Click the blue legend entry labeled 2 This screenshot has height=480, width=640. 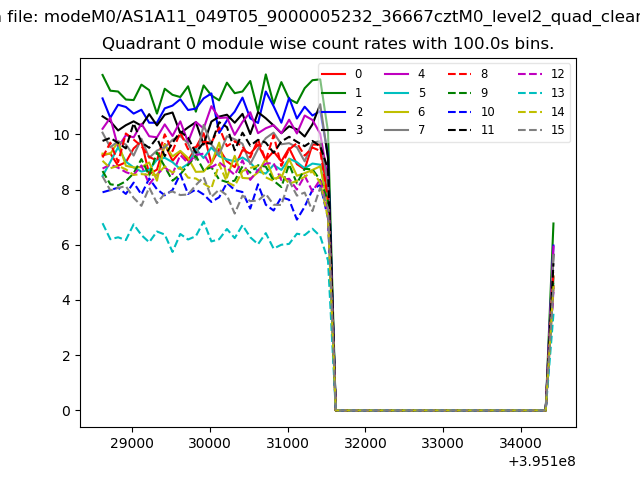pos(345,111)
